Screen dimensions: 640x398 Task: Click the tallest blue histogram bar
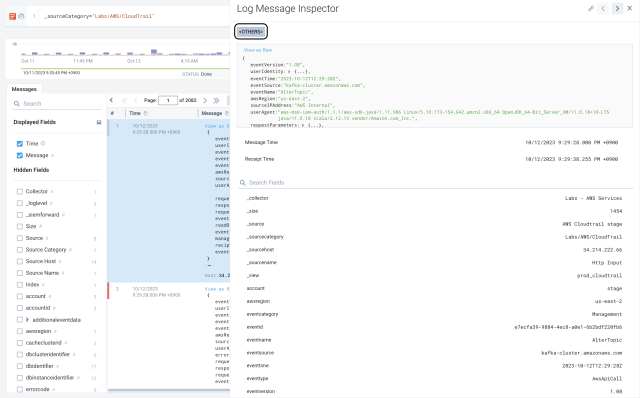point(154,51)
